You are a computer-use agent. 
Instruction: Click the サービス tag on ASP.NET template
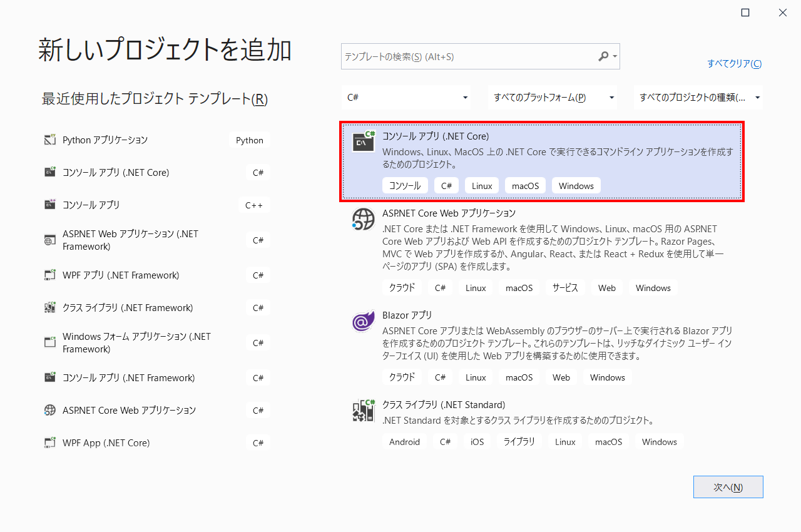[565, 288]
